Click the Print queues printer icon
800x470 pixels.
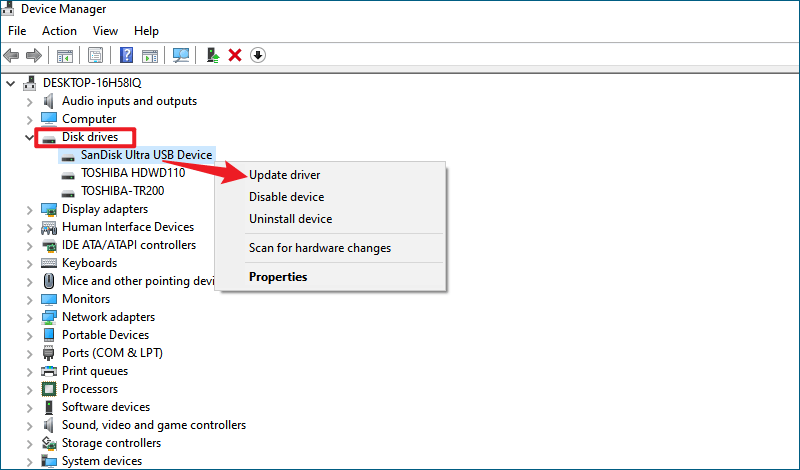[x=49, y=371]
